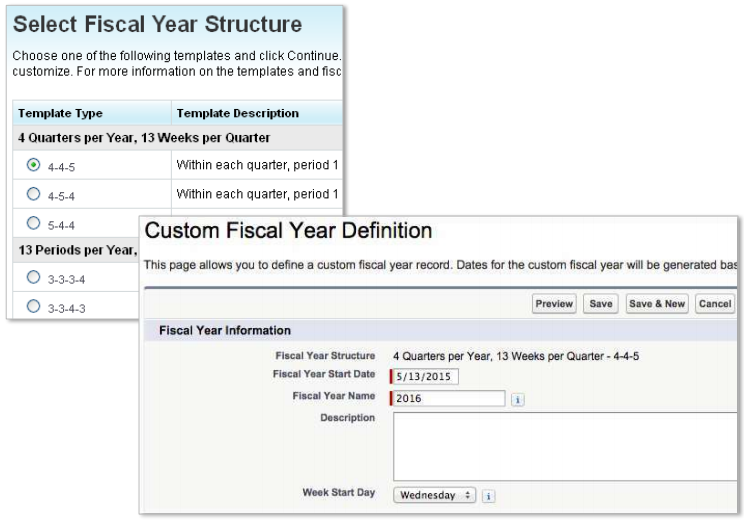Click the Template Description column header
Screen dimensions: 744x520
237,114
